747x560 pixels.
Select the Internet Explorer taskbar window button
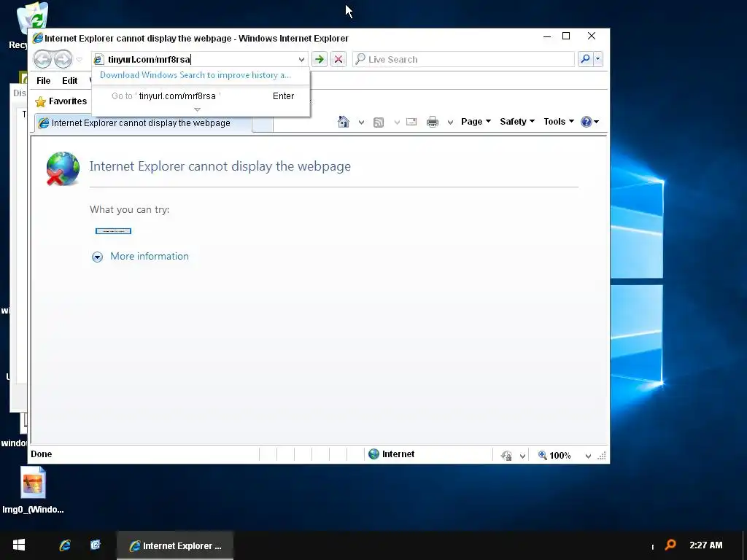175,545
